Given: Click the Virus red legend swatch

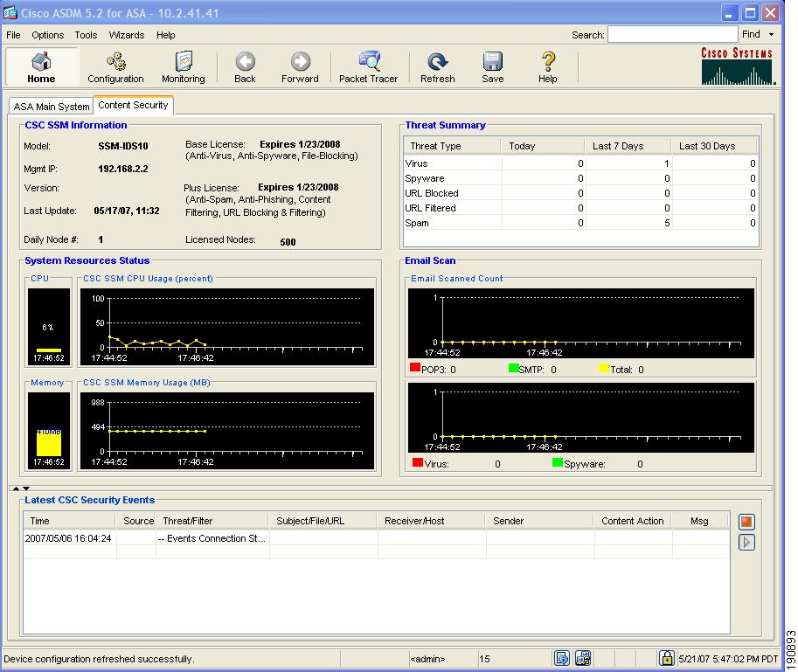Looking at the screenshot, I should [x=417, y=462].
